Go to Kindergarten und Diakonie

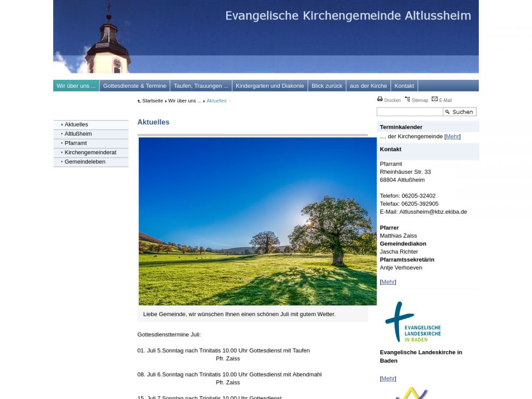pyautogui.click(x=270, y=86)
